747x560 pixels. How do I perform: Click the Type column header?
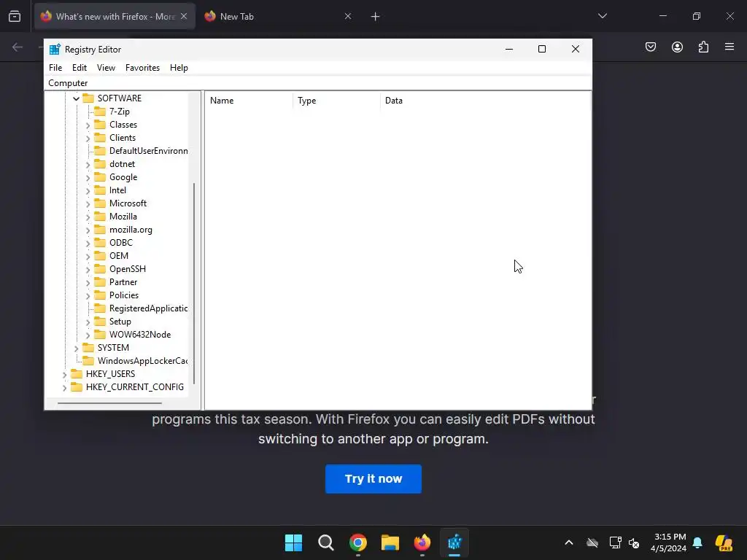pyautogui.click(x=336, y=101)
